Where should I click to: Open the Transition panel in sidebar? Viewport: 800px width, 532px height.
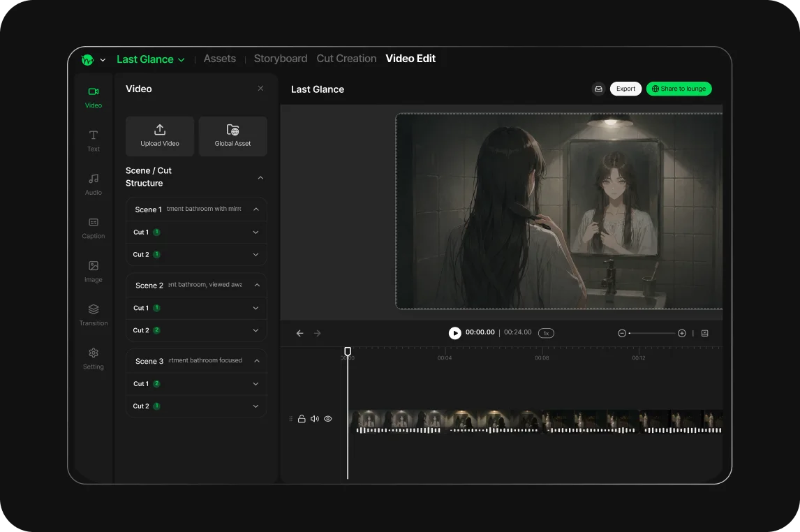[x=94, y=315]
